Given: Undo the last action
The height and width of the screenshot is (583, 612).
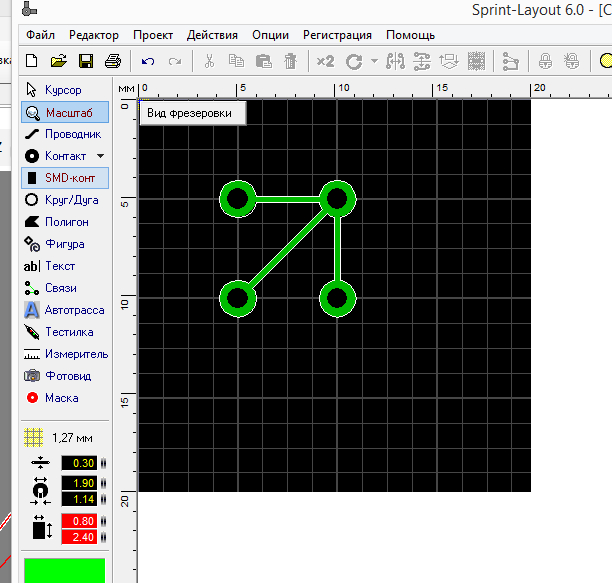Looking at the screenshot, I should pyautogui.click(x=148, y=61).
